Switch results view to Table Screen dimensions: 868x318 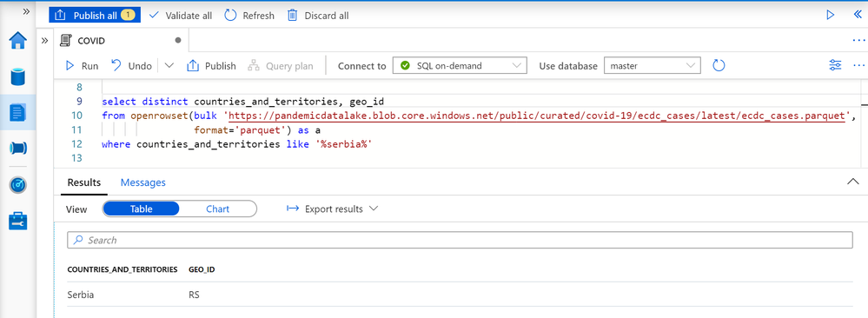pos(141,209)
